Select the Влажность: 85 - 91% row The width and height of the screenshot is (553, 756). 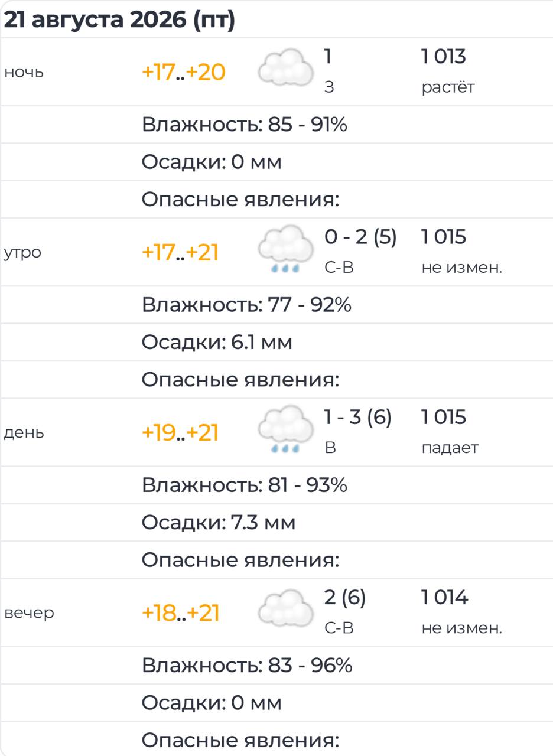click(276, 125)
